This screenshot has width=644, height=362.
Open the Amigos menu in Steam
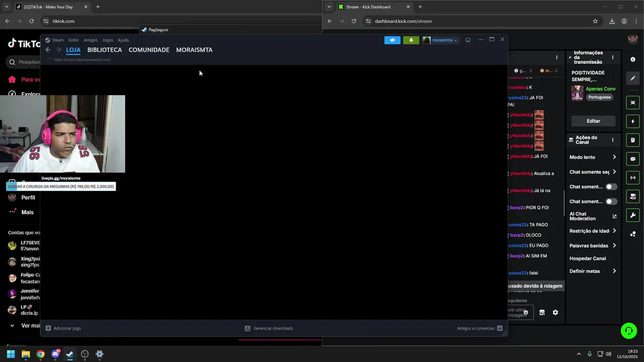pyautogui.click(x=91, y=40)
